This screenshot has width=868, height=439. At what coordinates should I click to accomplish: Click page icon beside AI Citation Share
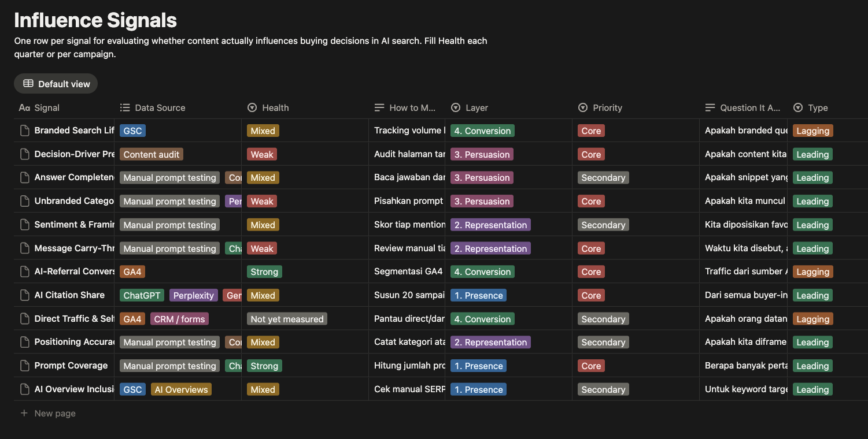[x=24, y=295]
